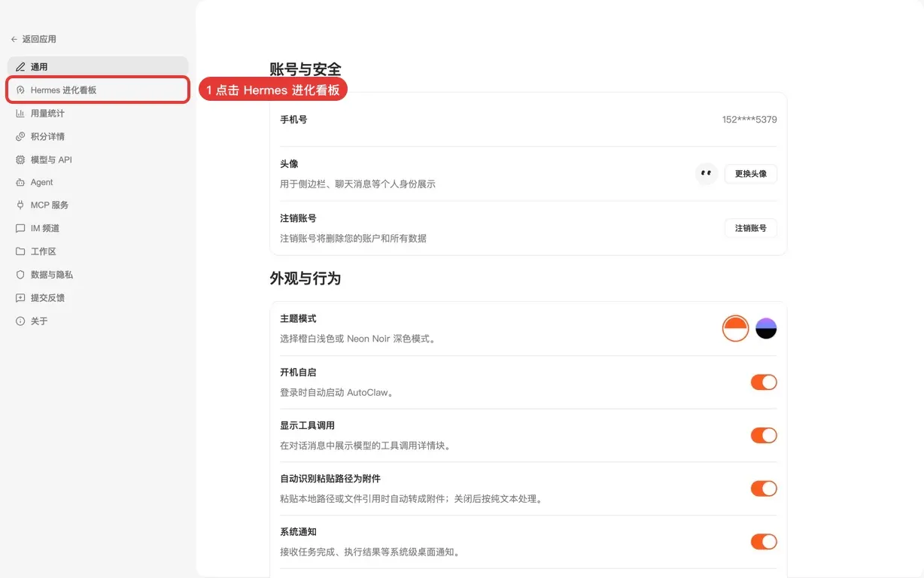This screenshot has height=578, width=924.
Task: Select the Neon Noir dark theme swatch
Action: point(766,329)
